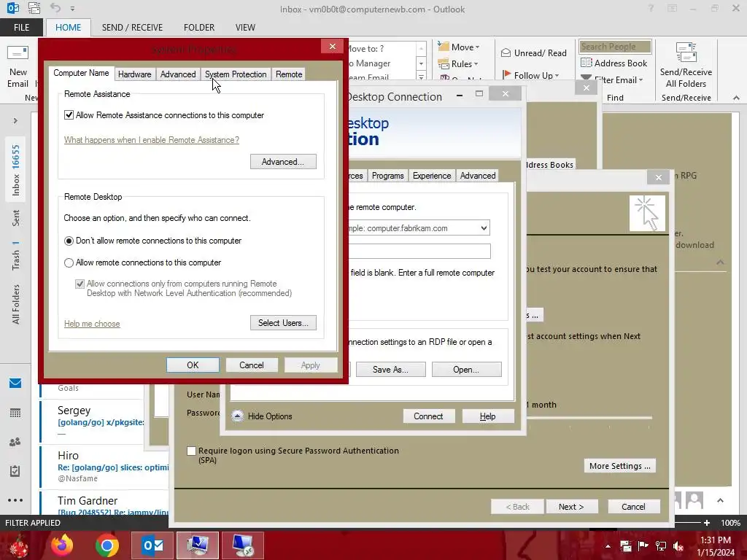Open the Calendar icon in sidebar
The height and width of the screenshot is (560, 747).
(15, 413)
